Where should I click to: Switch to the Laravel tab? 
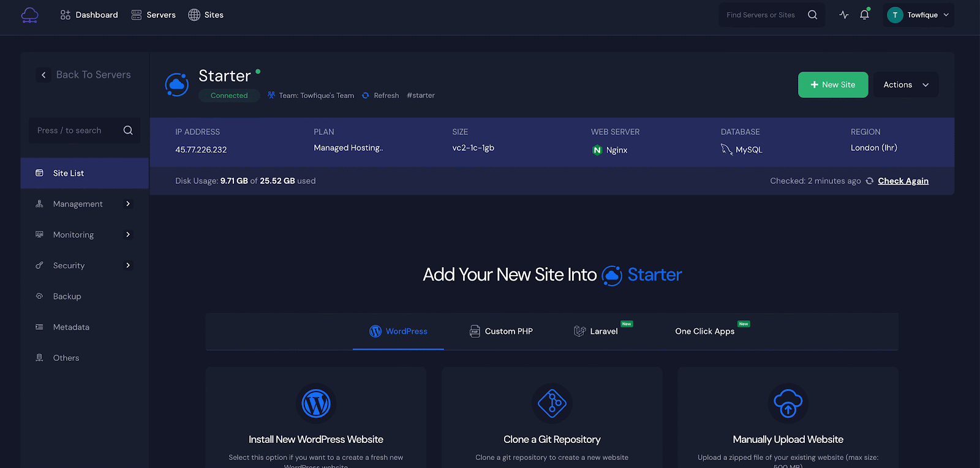(596, 331)
